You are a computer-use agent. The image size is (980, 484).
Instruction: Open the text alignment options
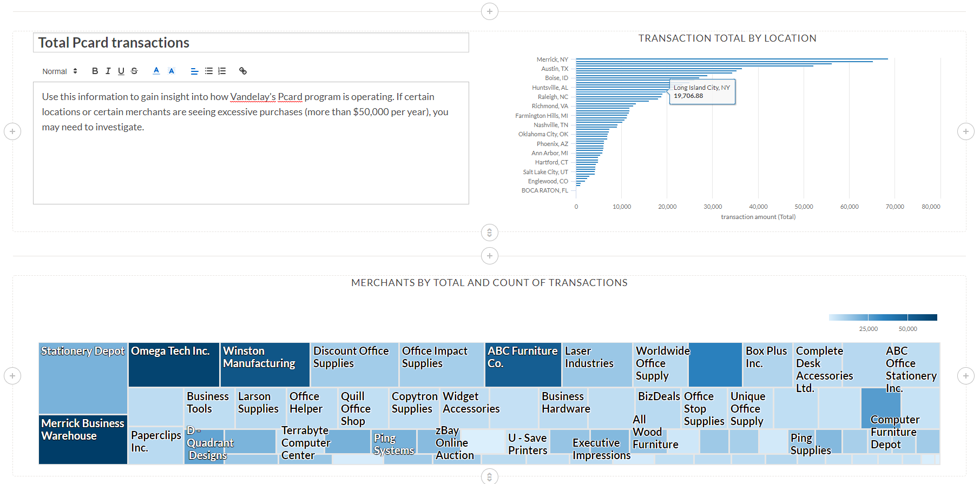pos(194,71)
